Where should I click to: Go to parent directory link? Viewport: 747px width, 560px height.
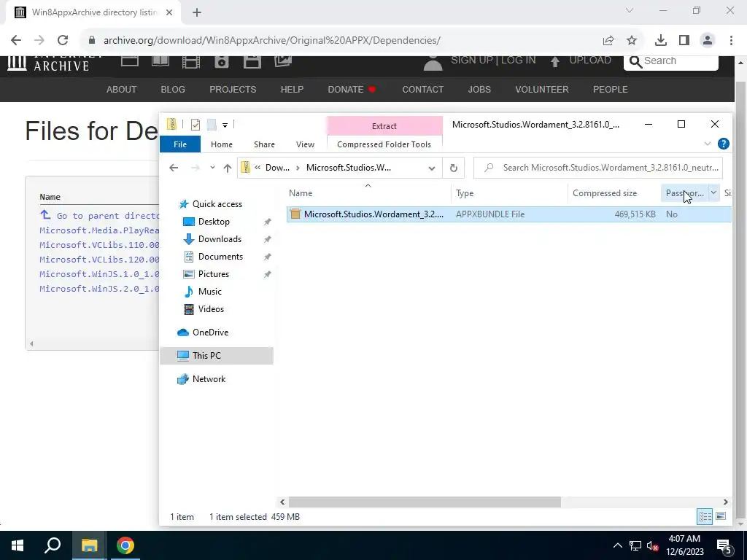click(x=99, y=215)
